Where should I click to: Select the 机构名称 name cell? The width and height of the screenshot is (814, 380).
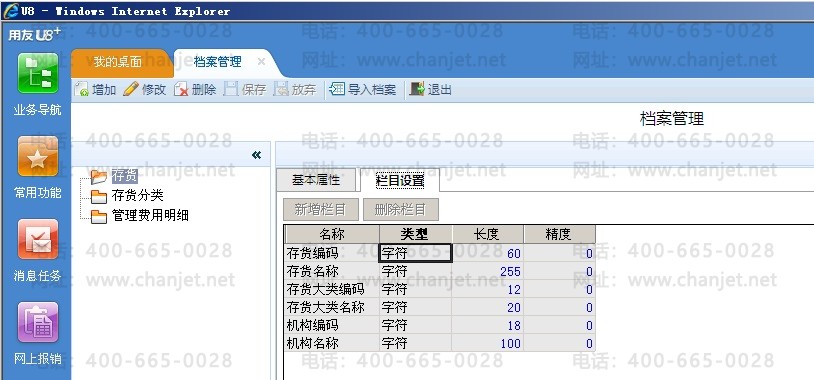332,343
